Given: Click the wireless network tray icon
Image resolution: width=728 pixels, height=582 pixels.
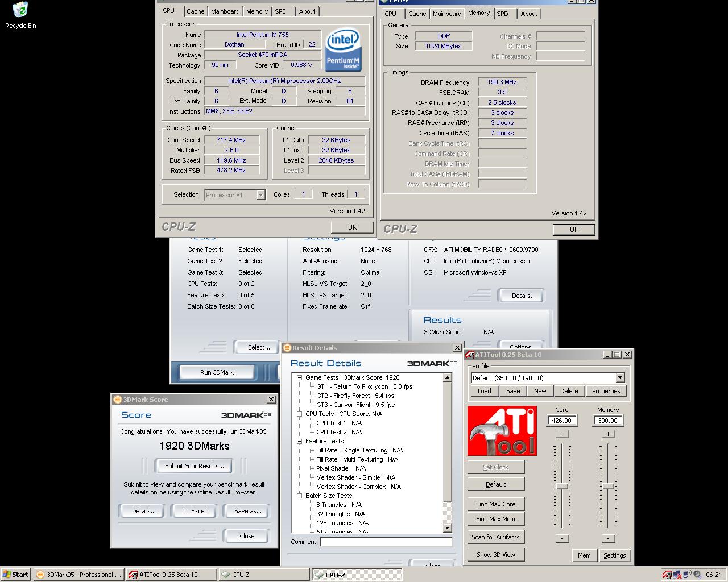Looking at the screenshot, I should 687,575.
